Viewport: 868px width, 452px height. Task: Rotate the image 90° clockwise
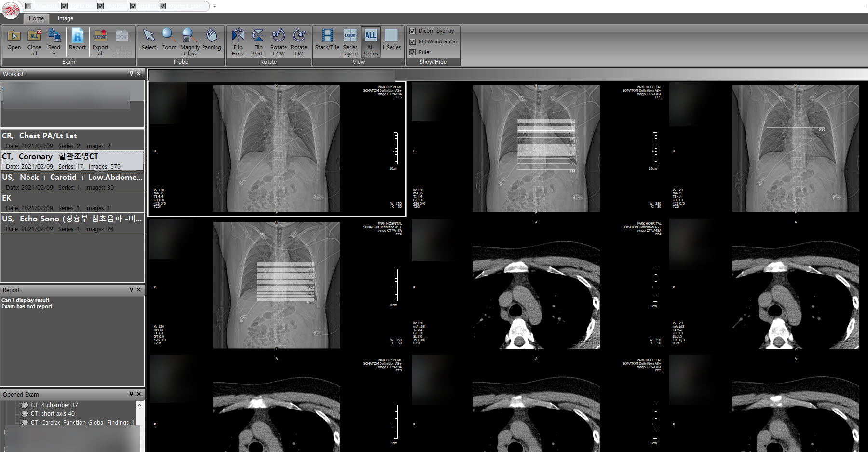(x=299, y=42)
